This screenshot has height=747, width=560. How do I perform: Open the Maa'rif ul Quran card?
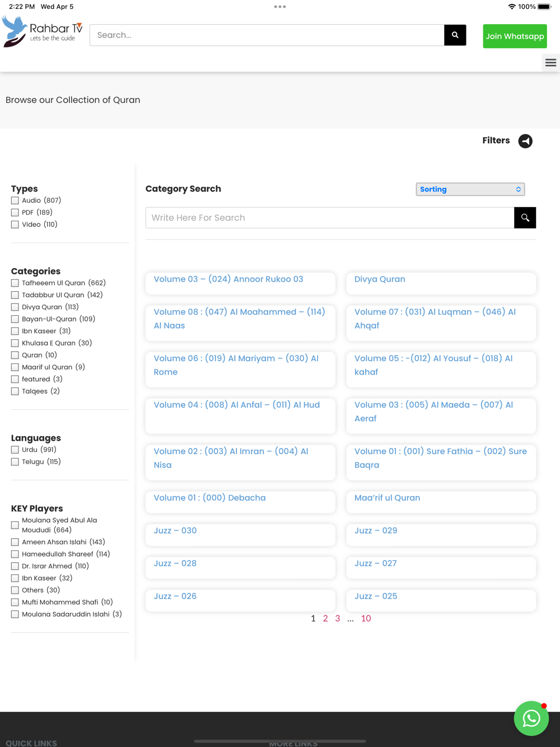(441, 502)
